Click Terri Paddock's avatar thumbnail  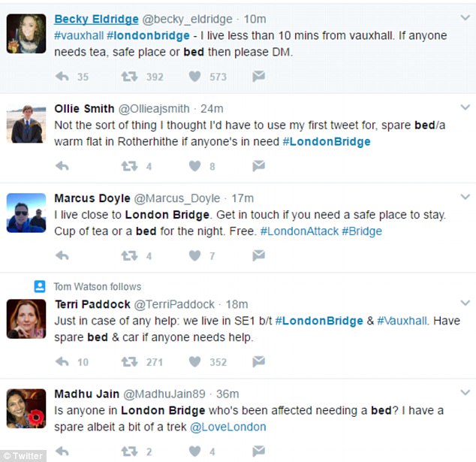pyautogui.click(x=26, y=318)
